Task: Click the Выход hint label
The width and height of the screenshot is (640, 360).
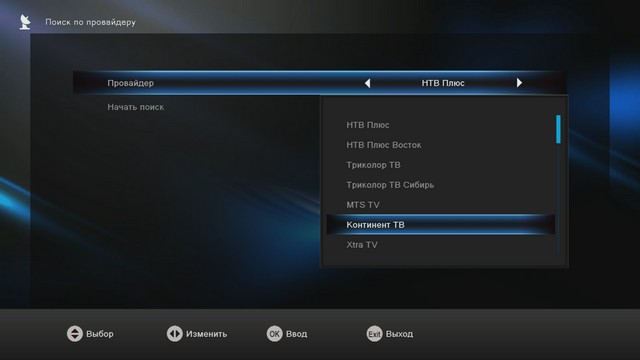Action: pos(399,334)
